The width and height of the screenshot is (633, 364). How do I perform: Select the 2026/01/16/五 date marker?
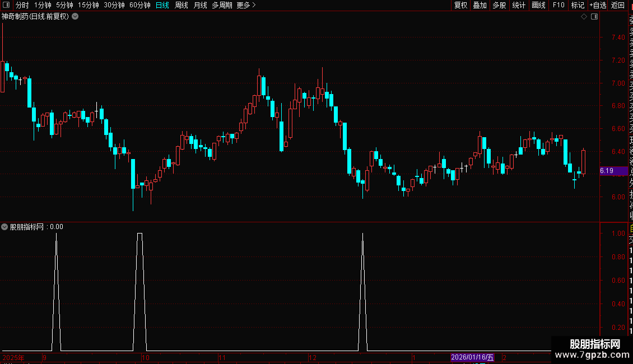pos(472,357)
